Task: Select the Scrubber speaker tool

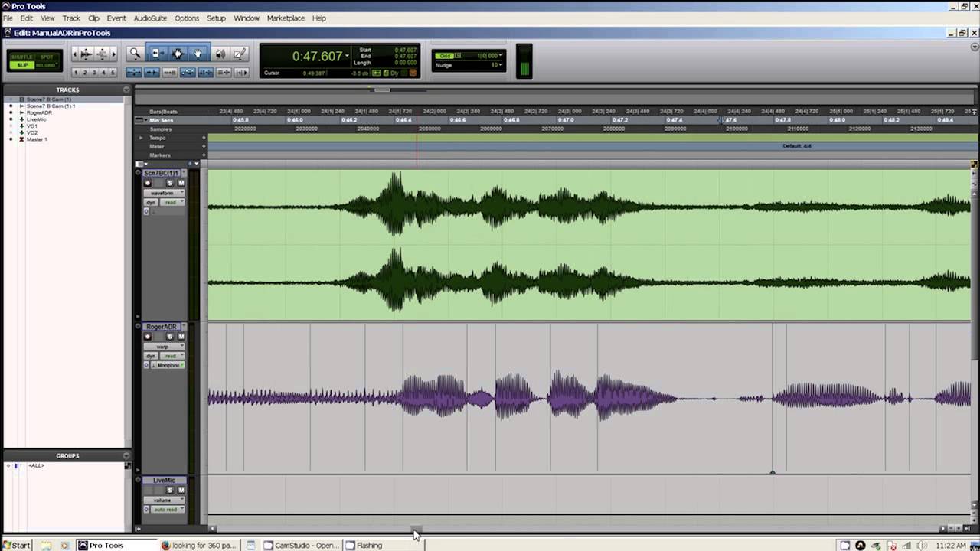Action: (x=220, y=54)
